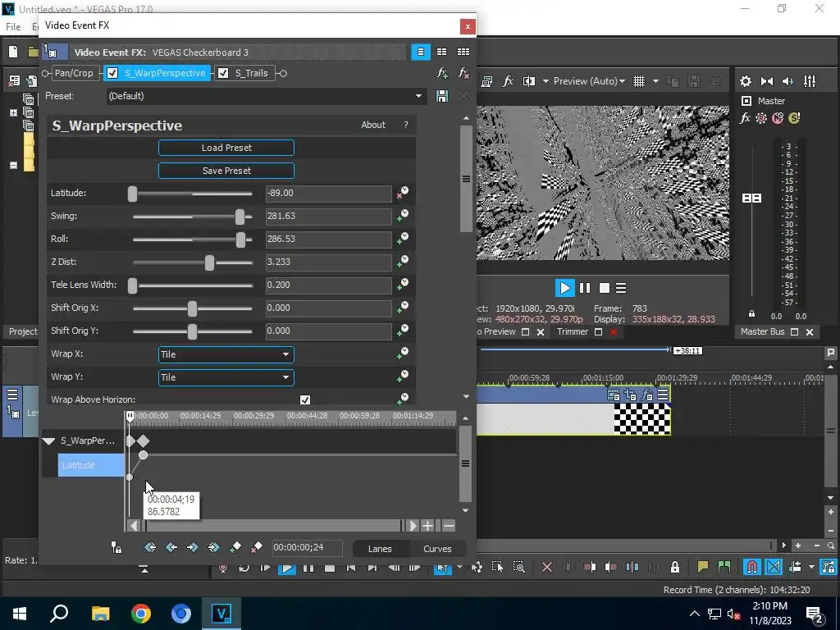The image size is (840, 630).
Task: Toggle Wrap Above Horizon checkbox
Action: 305,399
